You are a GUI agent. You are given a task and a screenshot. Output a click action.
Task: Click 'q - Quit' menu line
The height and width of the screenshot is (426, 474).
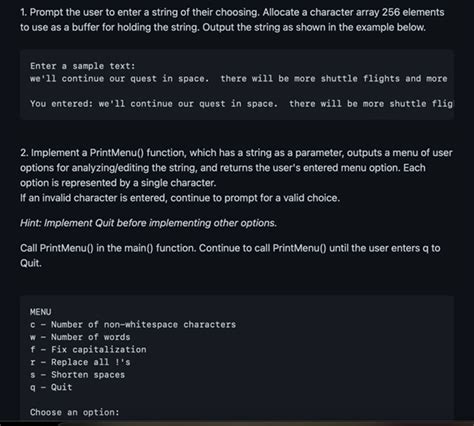click(x=51, y=387)
